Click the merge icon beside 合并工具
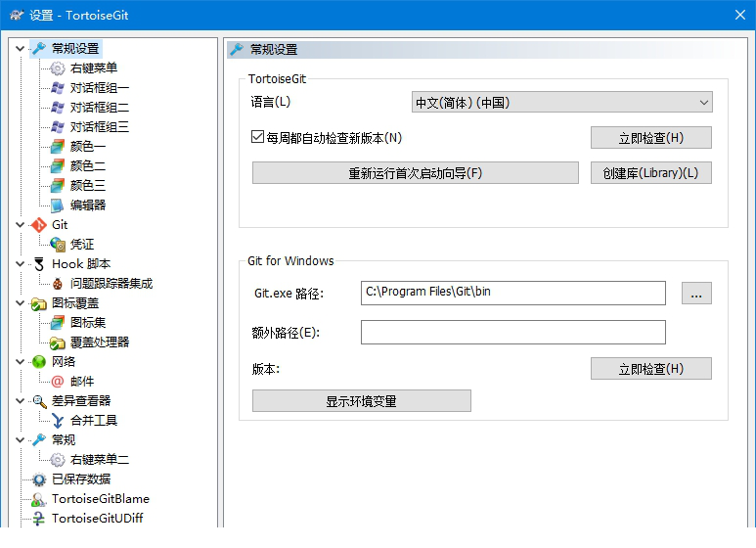This screenshot has height=548, width=756. coord(58,421)
